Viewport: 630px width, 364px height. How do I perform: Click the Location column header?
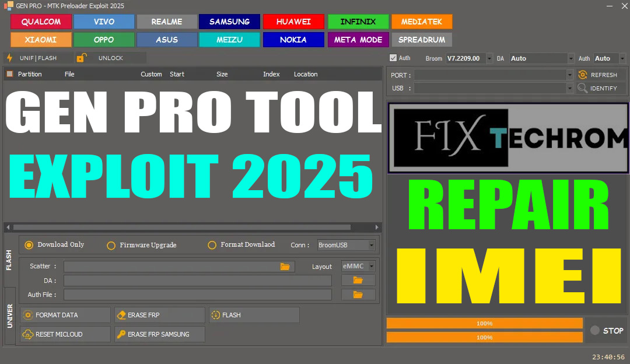tap(306, 74)
